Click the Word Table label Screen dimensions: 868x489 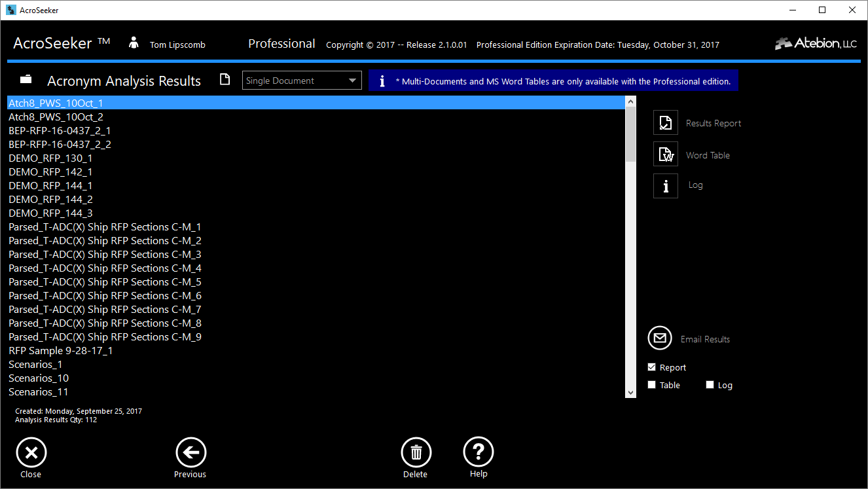(708, 155)
